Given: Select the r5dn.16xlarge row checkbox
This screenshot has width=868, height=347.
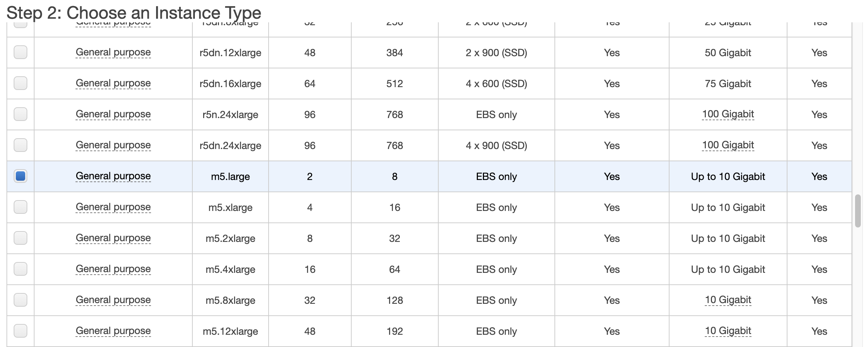Looking at the screenshot, I should coord(20,83).
